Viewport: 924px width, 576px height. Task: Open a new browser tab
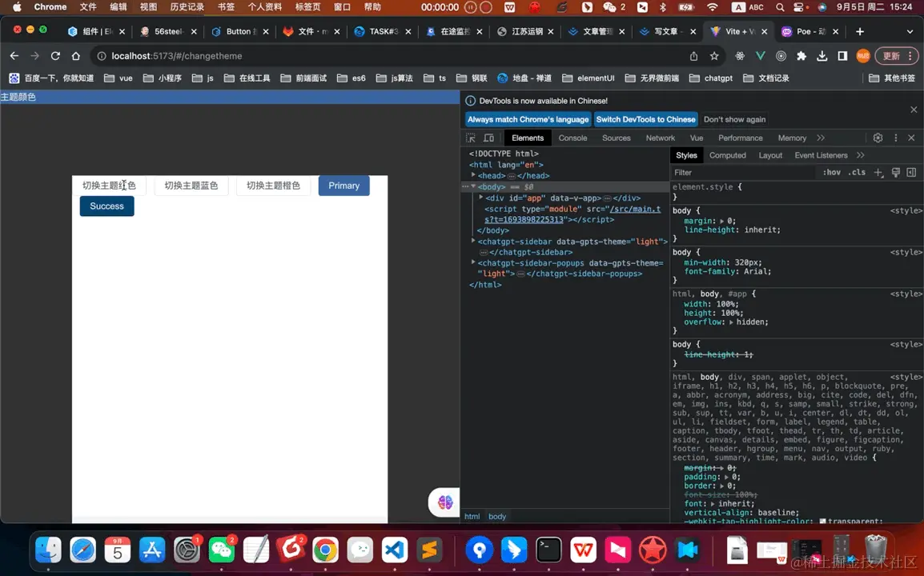860,31
